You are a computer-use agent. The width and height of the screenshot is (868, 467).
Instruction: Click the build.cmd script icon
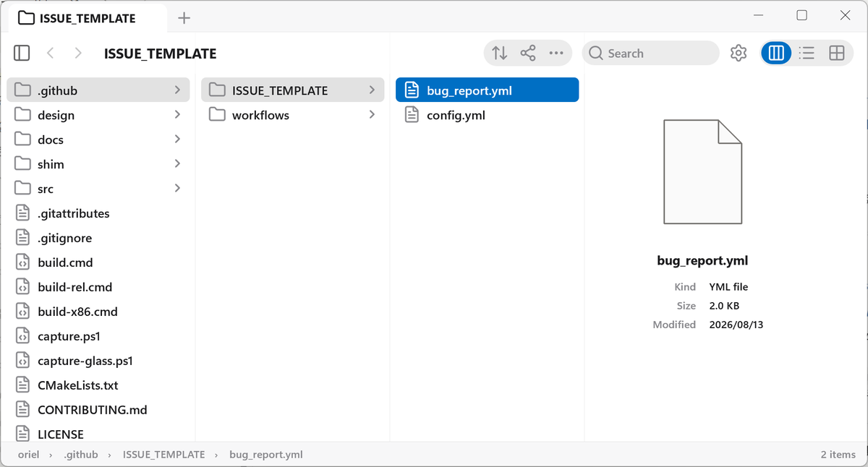pos(23,262)
